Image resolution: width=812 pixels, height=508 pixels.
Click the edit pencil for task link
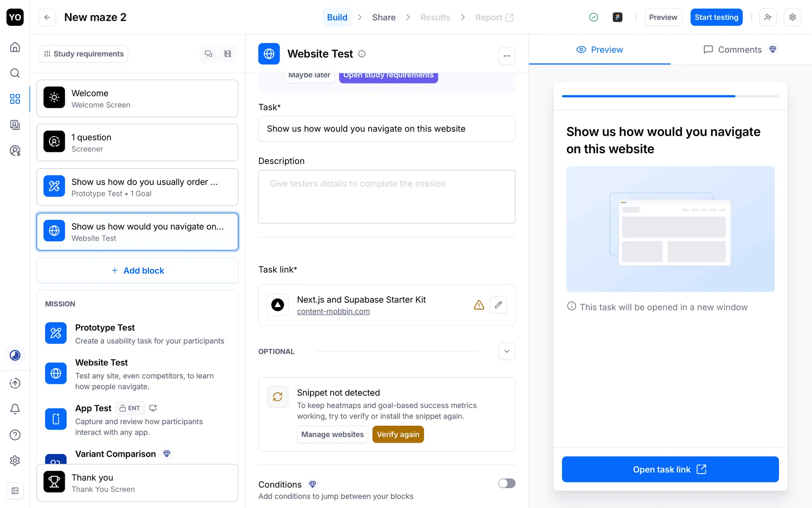(x=498, y=305)
